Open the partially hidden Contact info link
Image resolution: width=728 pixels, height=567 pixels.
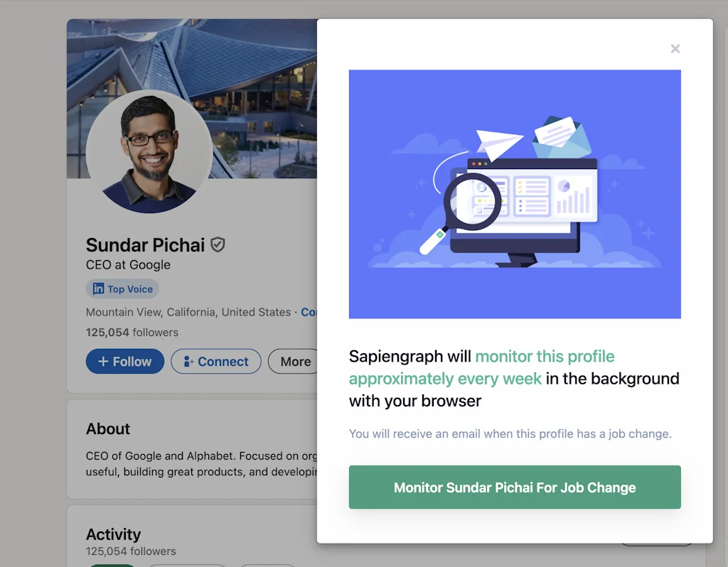[x=309, y=312]
